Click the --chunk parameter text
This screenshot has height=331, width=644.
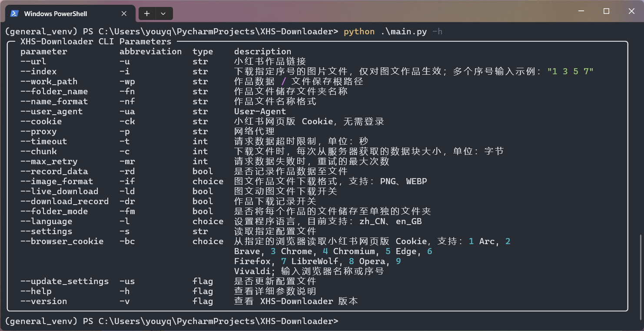click(x=39, y=151)
